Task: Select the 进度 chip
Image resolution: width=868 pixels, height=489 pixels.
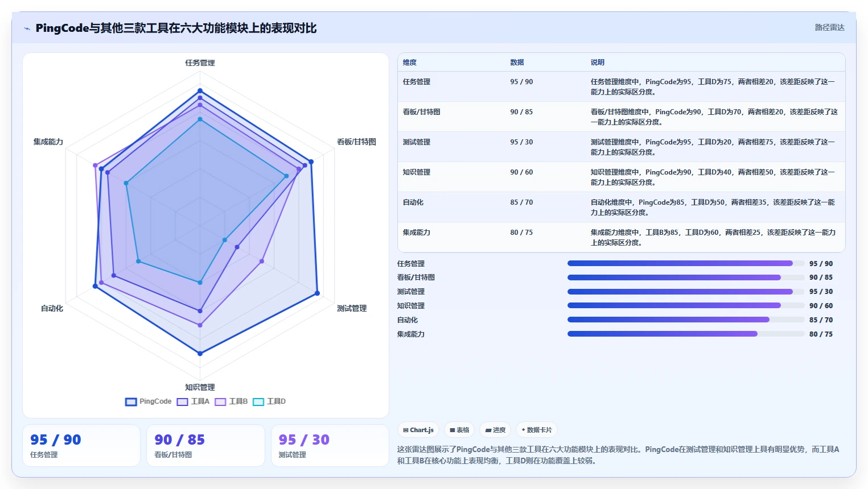Action: click(x=495, y=430)
